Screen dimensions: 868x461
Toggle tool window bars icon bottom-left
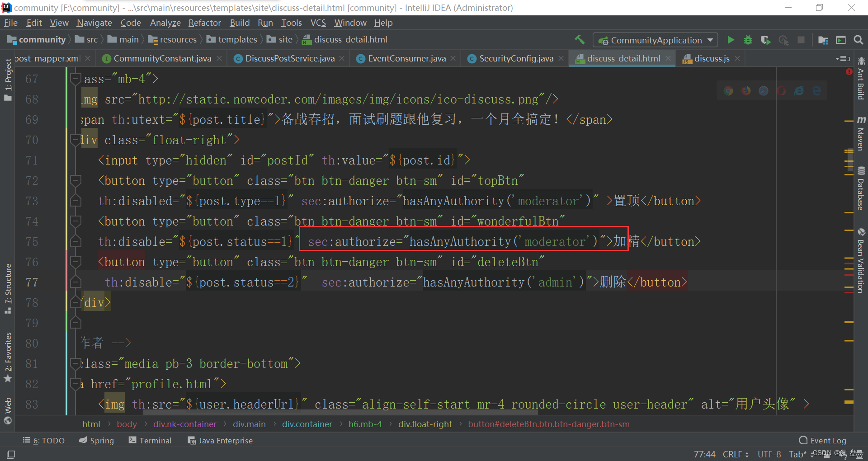[10, 454]
